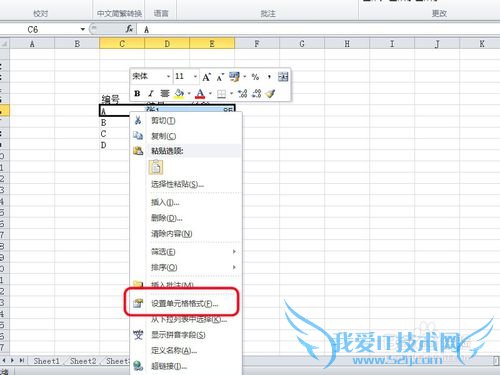Select column H header
This screenshot has width=500, height=375.
347,44
